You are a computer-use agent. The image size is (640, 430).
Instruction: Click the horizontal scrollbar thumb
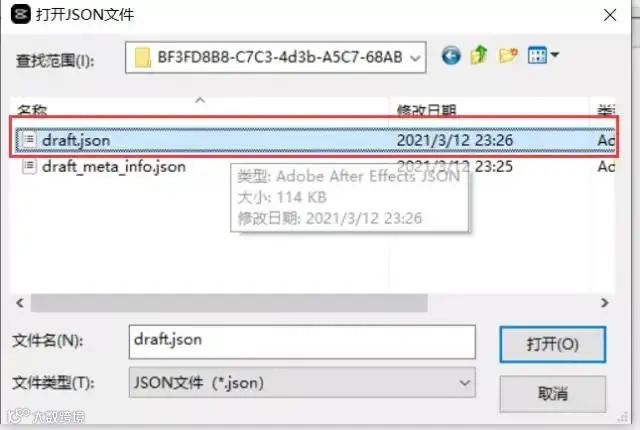coord(229,303)
